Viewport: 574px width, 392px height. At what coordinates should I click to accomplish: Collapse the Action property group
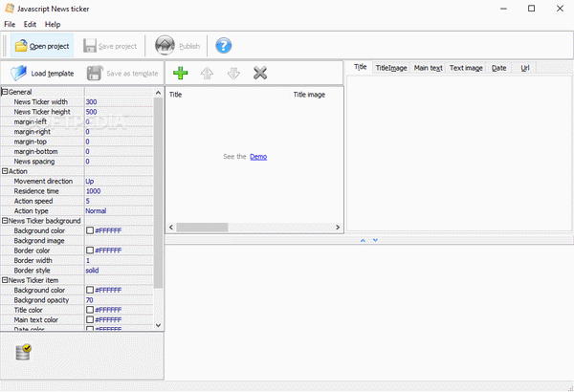tap(5, 171)
